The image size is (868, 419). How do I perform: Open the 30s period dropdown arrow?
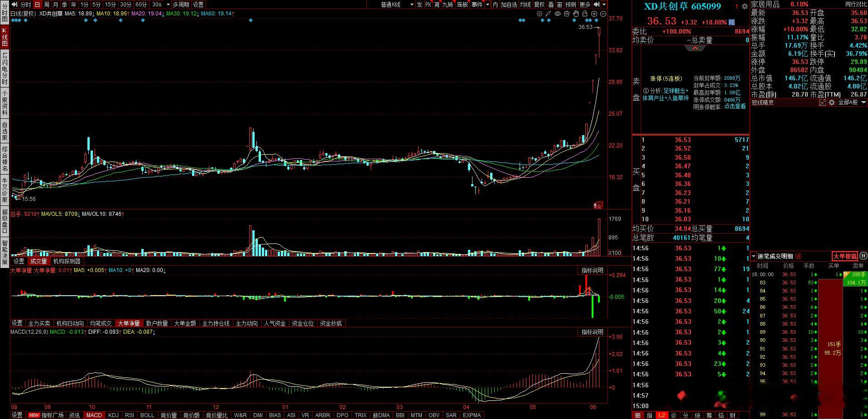tap(168, 4)
